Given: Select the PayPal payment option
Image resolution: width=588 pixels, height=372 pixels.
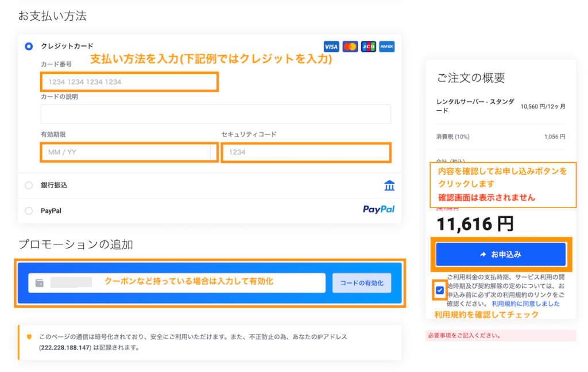Looking at the screenshot, I should coord(29,210).
